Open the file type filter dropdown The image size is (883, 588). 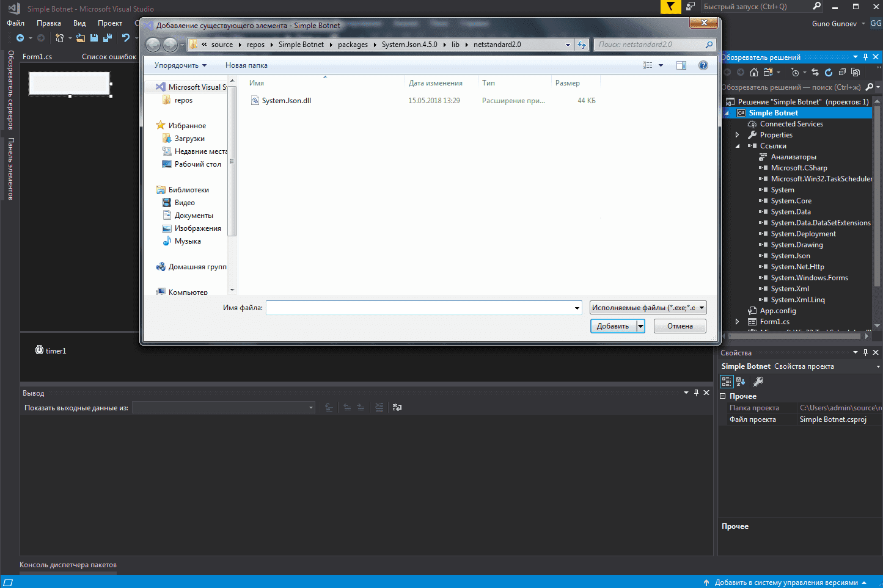tap(648, 308)
